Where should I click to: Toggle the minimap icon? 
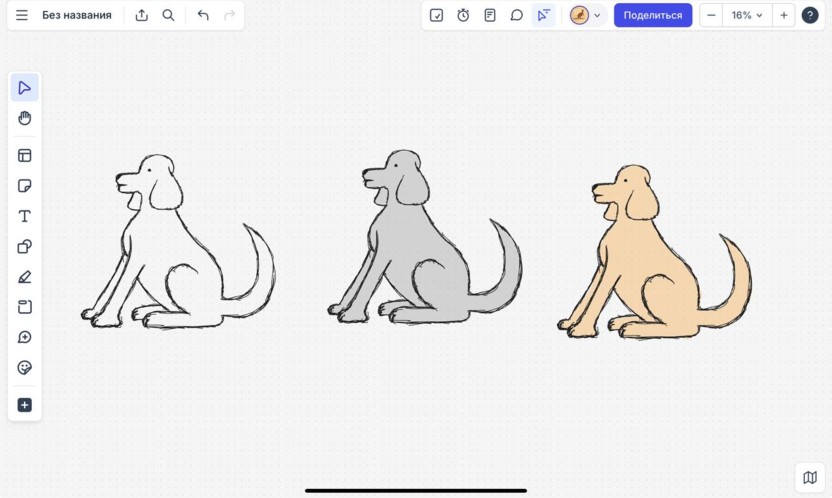[x=810, y=477]
